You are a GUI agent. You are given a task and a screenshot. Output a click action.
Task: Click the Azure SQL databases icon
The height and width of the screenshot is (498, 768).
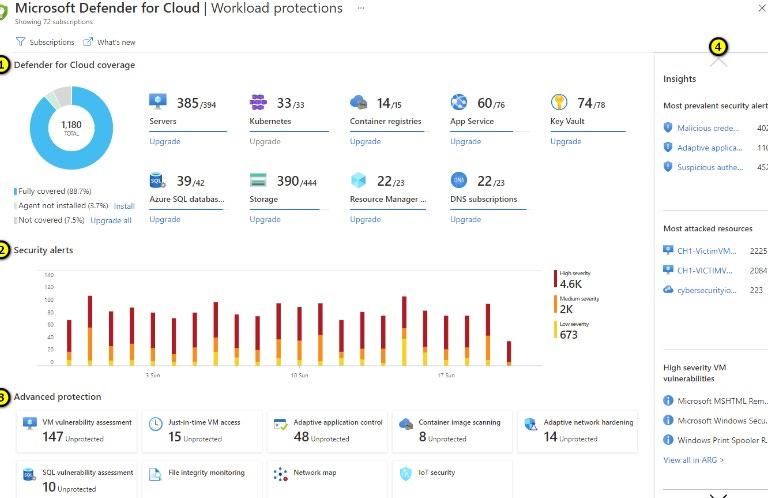click(x=157, y=180)
